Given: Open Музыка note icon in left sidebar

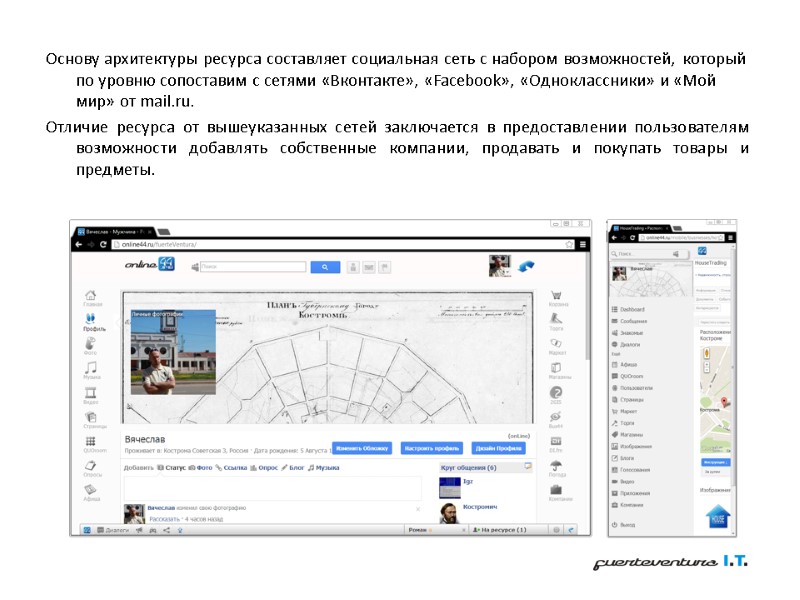Looking at the screenshot, I should [91, 367].
